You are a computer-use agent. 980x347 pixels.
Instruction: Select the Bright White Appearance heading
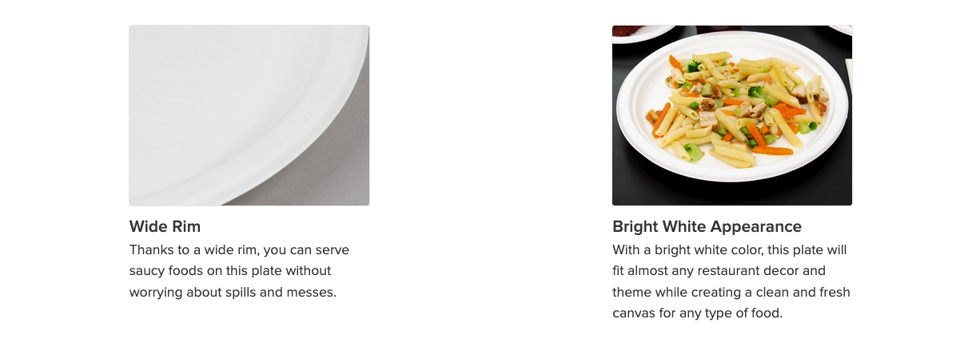tap(707, 226)
